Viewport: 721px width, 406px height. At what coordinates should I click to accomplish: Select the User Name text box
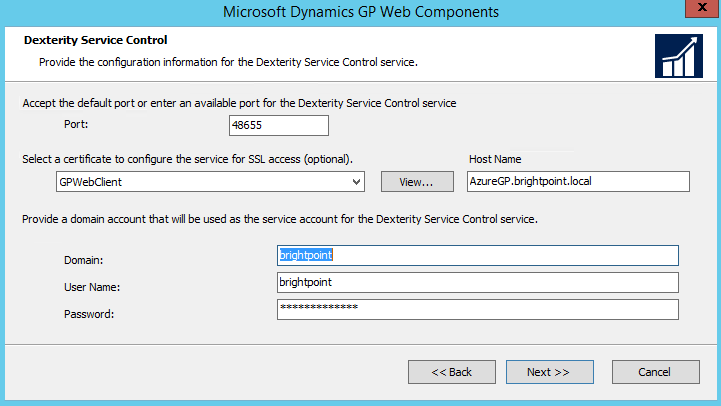coord(478,283)
